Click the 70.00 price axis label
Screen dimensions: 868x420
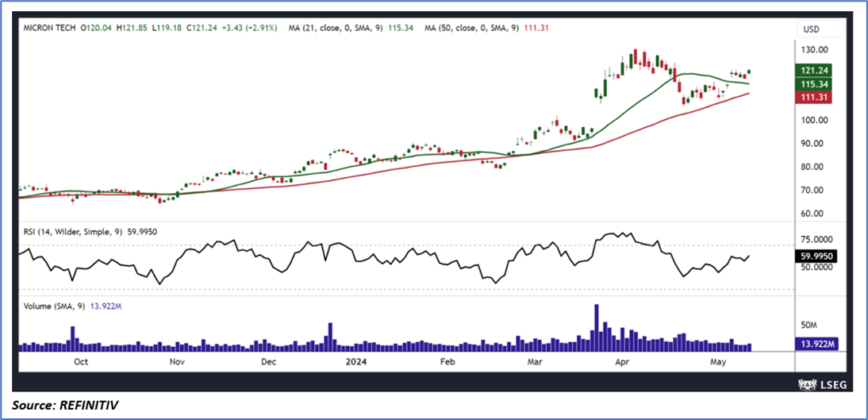[813, 190]
